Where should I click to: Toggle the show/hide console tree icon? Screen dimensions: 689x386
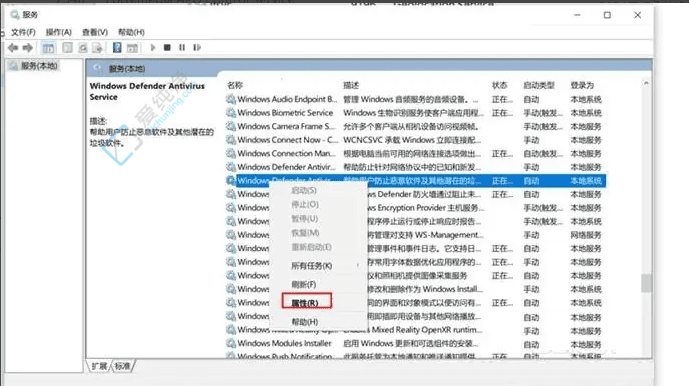(48, 47)
